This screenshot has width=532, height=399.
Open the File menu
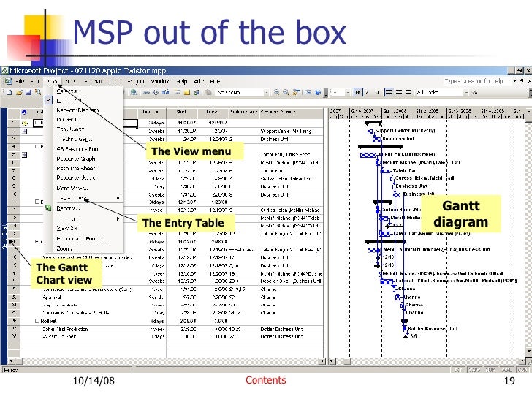[x=20, y=81]
